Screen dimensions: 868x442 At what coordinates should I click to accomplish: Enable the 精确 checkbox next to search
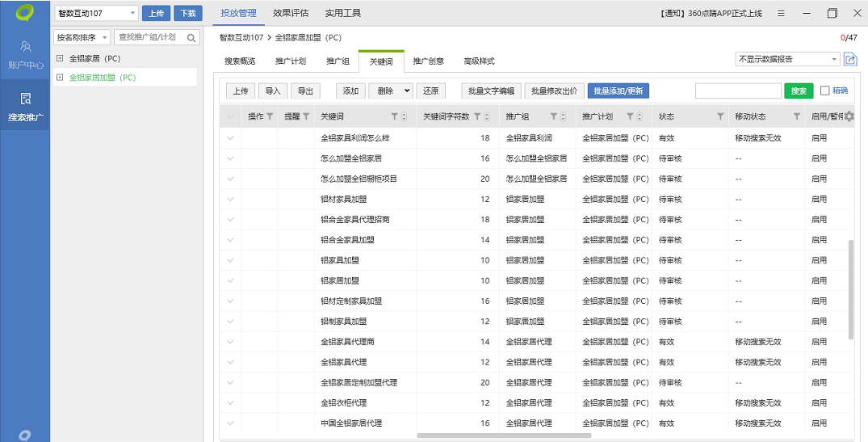pos(825,91)
